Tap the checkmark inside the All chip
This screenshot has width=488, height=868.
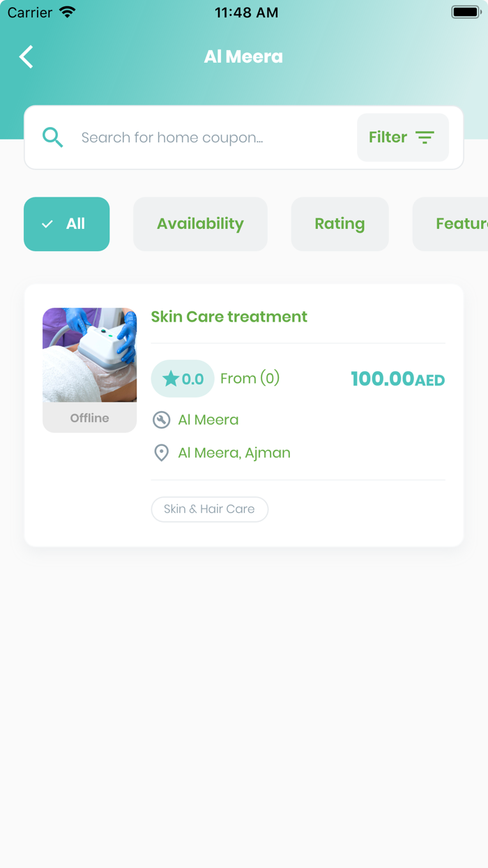pos(46,223)
